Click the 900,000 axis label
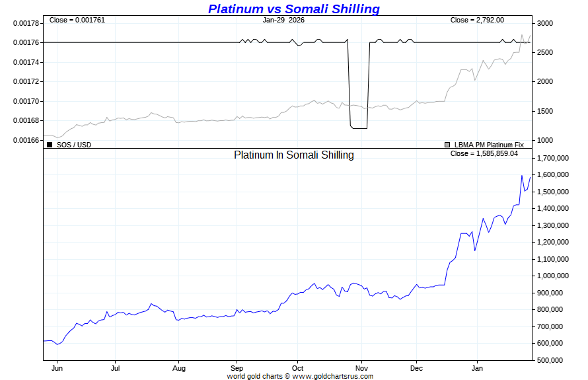Viewport: 588px width, 380px height. 550,293
